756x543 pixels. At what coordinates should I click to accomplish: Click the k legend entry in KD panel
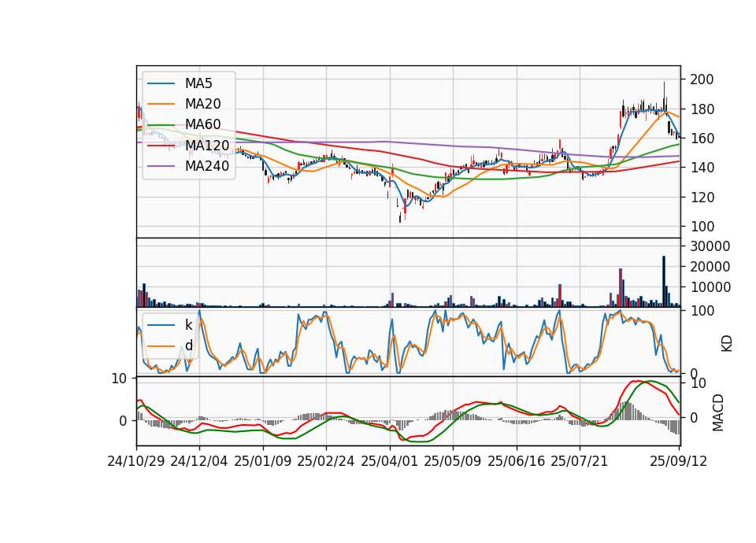pos(188,325)
